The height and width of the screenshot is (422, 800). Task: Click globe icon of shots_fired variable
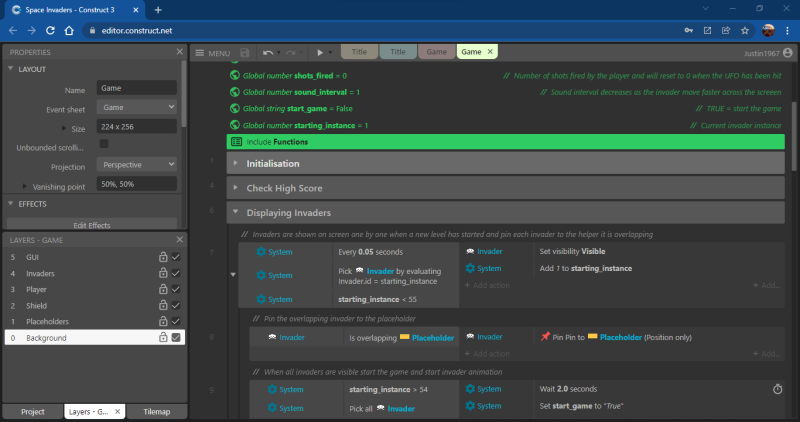(235, 75)
